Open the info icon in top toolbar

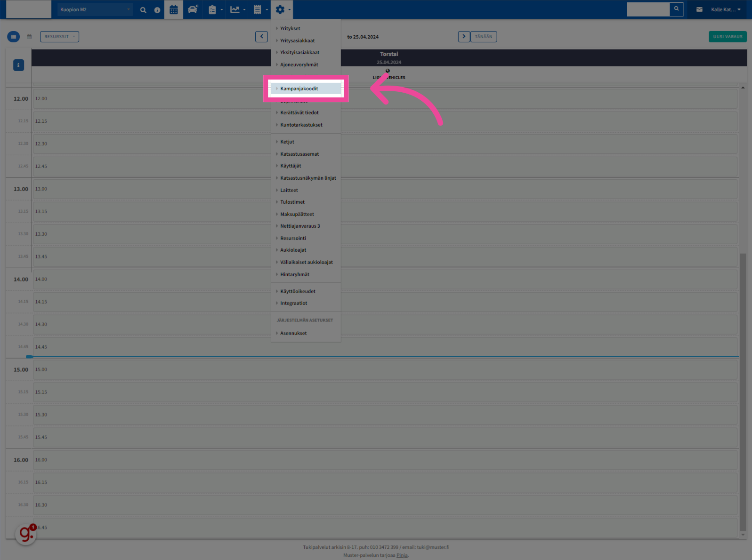click(157, 10)
